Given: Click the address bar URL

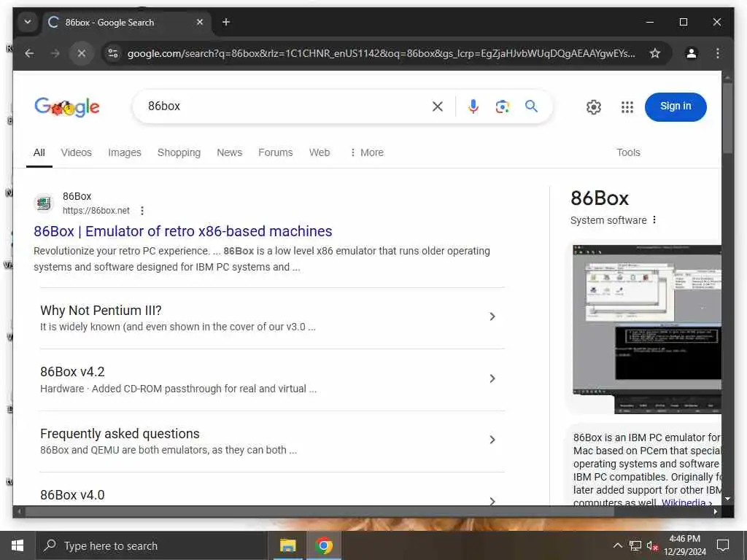Looking at the screenshot, I should 381,53.
